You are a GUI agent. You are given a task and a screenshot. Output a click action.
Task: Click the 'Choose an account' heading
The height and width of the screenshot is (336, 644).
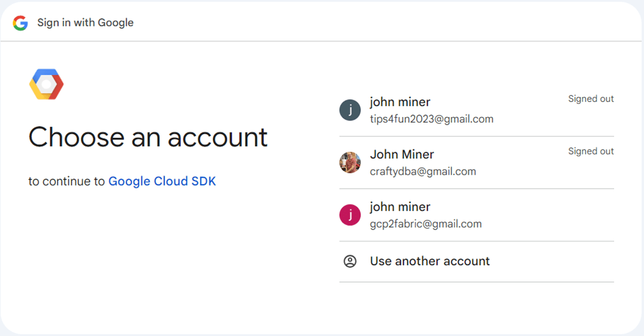[148, 137]
